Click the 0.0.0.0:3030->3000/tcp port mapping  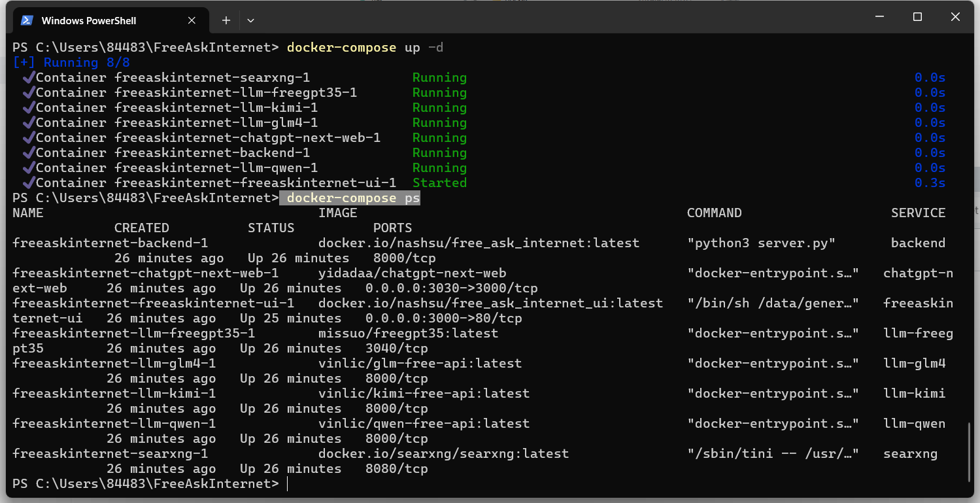pos(451,288)
